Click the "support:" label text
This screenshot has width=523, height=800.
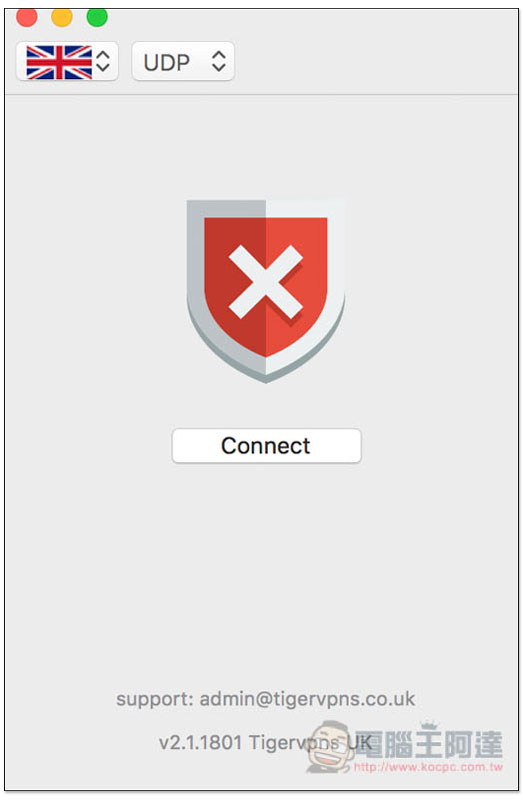(155, 699)
